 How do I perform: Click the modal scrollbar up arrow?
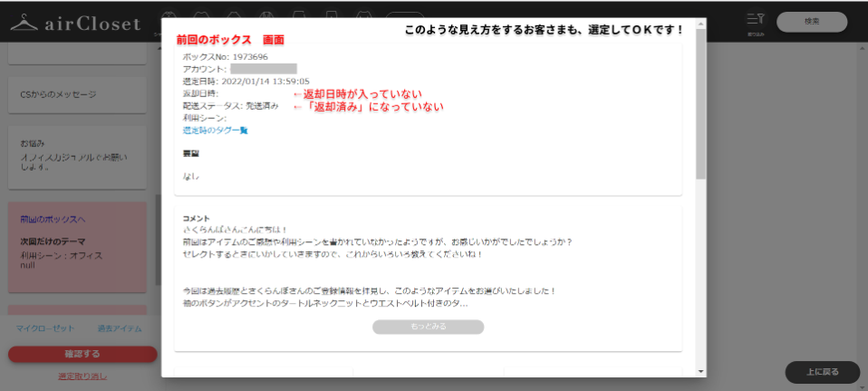pyautogui.click(x=700, y=22)
